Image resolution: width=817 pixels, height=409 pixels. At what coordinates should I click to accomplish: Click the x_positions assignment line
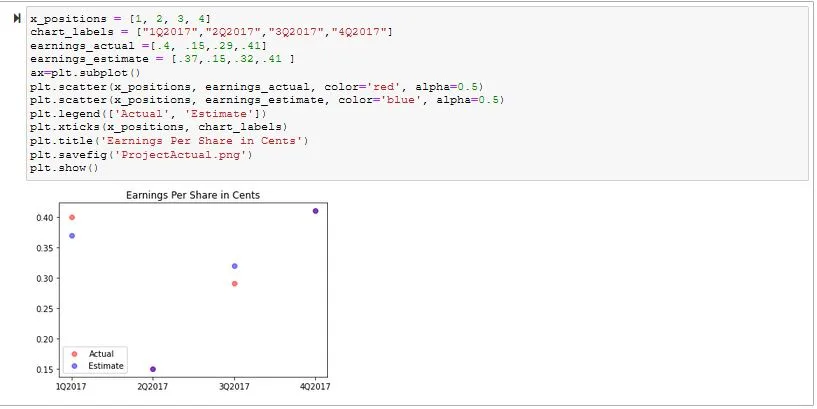coord(120,19)
